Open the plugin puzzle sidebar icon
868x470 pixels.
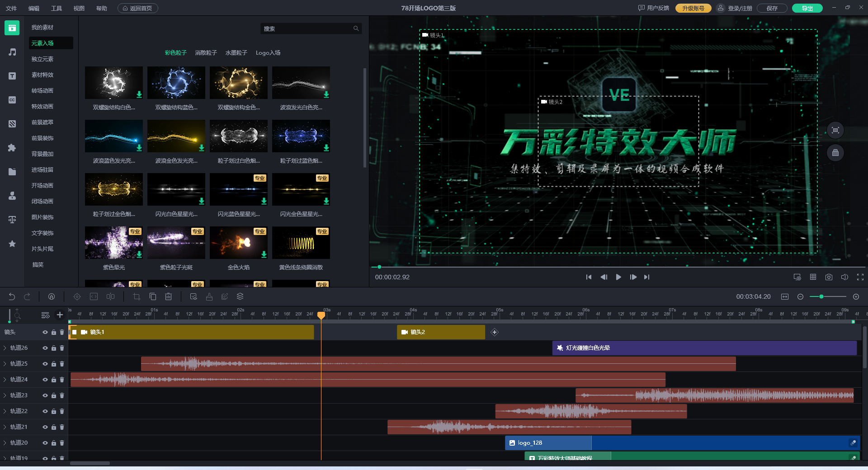tap(12, 148)
